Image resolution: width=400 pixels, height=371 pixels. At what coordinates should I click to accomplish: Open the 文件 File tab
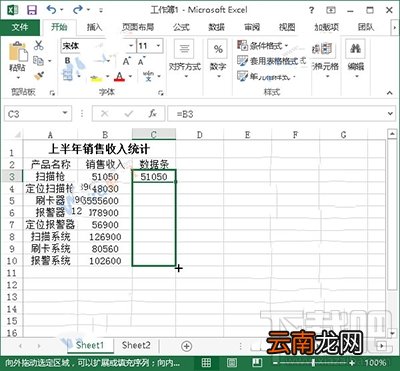pyautogui.click(x=20, y=27)
